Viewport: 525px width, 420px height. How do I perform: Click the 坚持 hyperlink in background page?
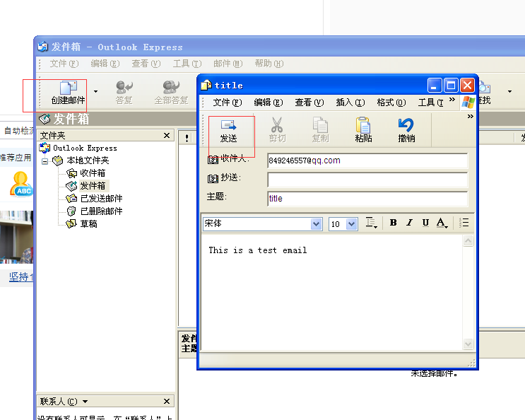[20, 277]
